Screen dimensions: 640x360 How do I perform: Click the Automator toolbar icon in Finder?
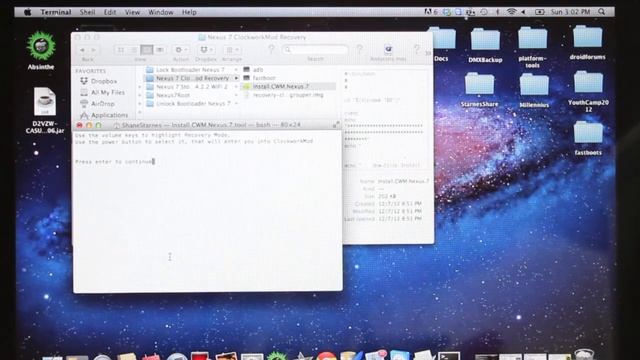pyautogui.click(x=388, y=50)
